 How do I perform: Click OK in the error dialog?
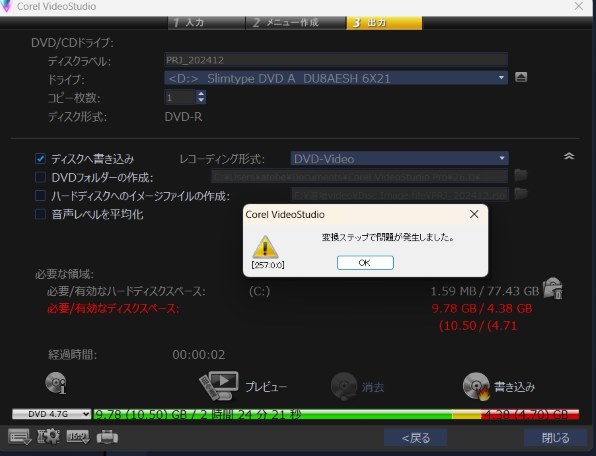click(x=365, y=263)
